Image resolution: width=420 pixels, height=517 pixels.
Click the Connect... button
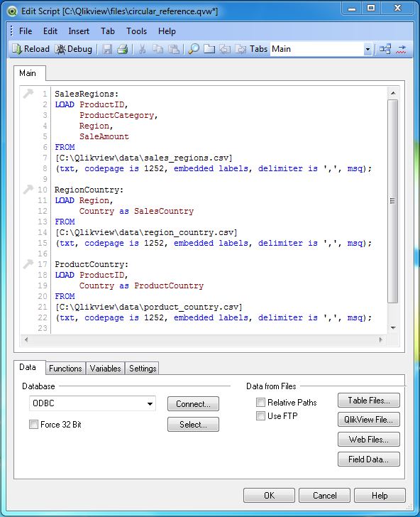(193, 404)
